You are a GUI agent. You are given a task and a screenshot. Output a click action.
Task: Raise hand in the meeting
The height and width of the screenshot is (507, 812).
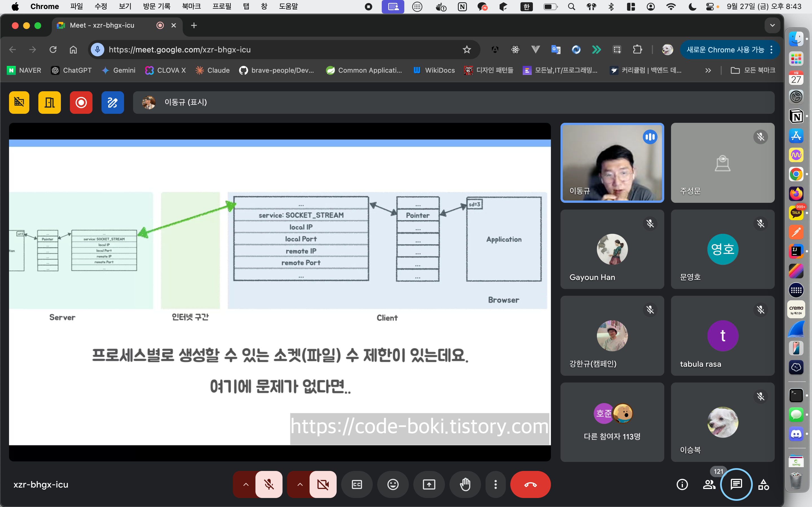pos(465,484)
